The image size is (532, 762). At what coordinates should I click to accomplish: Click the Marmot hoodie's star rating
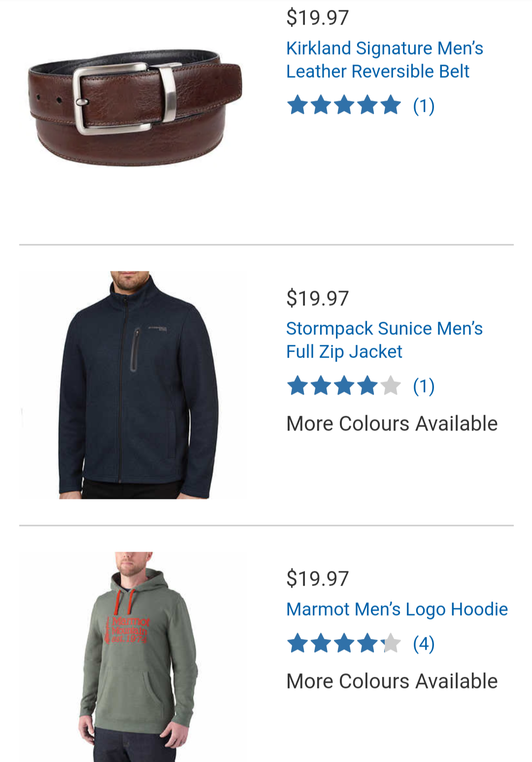click(344, 643)
